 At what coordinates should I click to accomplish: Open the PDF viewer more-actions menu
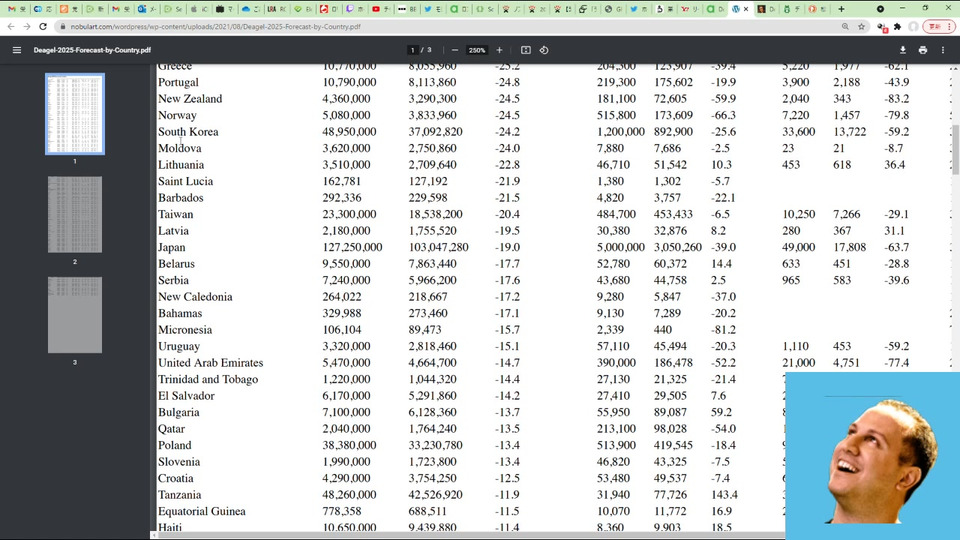tap(943, 50)
